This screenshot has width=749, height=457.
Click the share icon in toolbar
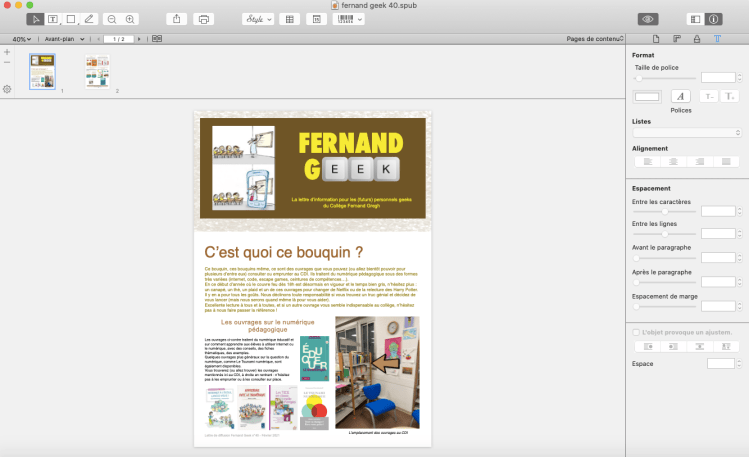(x=177, y=19)
